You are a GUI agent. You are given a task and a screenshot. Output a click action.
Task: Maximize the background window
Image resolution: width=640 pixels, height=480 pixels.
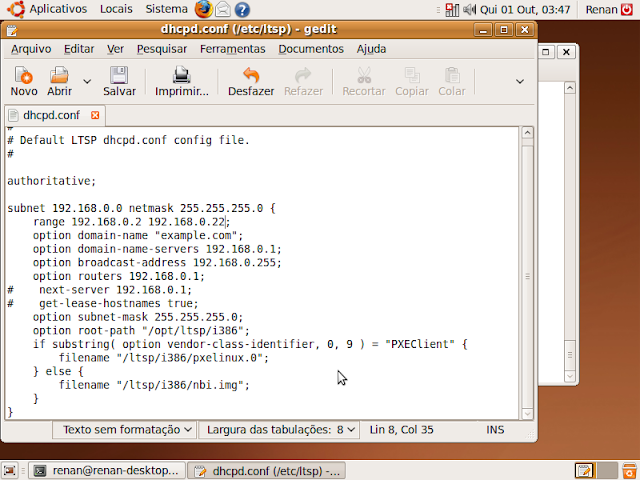pos(546,52)
